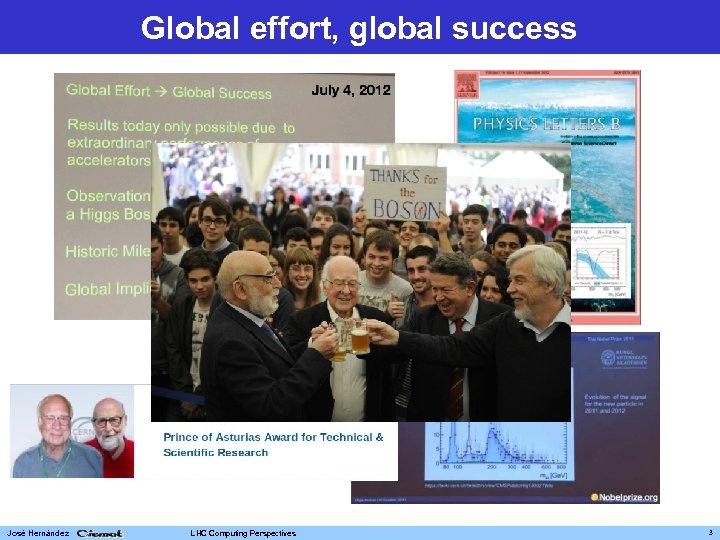Click the "July 4, 2012" date label
The height and width of the screenshot is (540, 720).
point(351,90)
